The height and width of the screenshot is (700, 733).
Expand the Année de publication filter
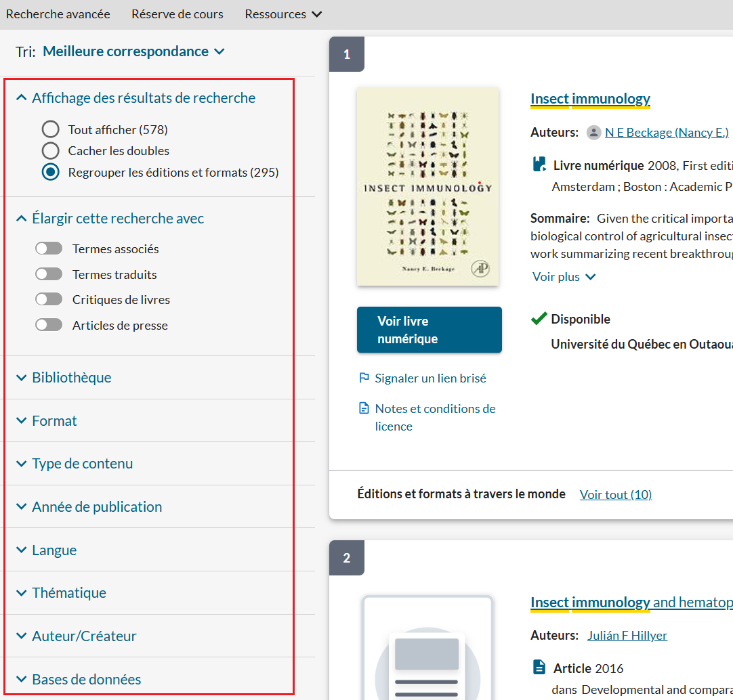click(96, 506)
